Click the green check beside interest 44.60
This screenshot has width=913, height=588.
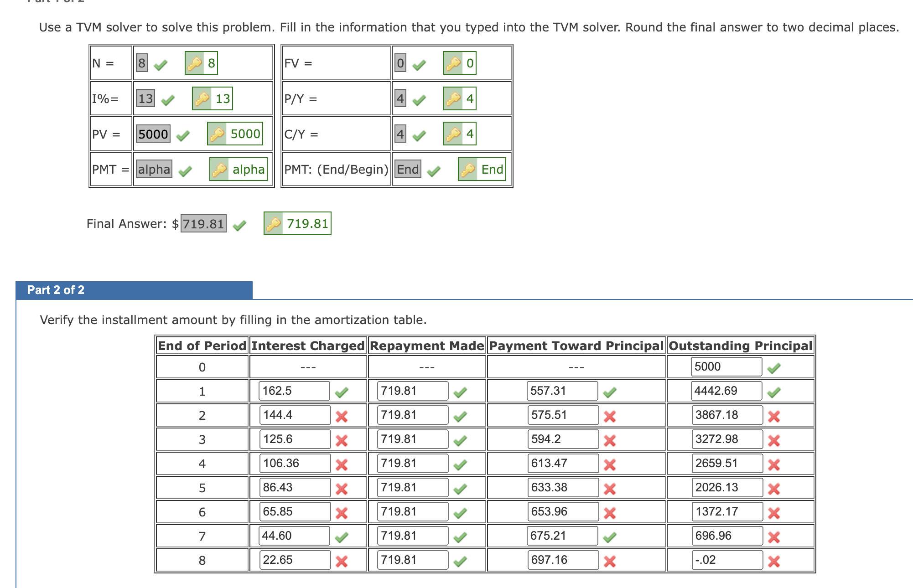tap(342, 537)
